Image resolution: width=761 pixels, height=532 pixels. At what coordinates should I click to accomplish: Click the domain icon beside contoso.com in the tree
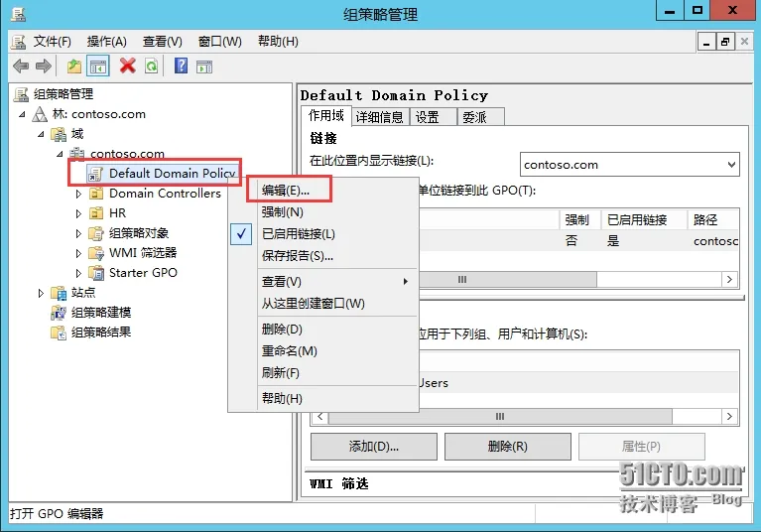click(x=77, y=154)
